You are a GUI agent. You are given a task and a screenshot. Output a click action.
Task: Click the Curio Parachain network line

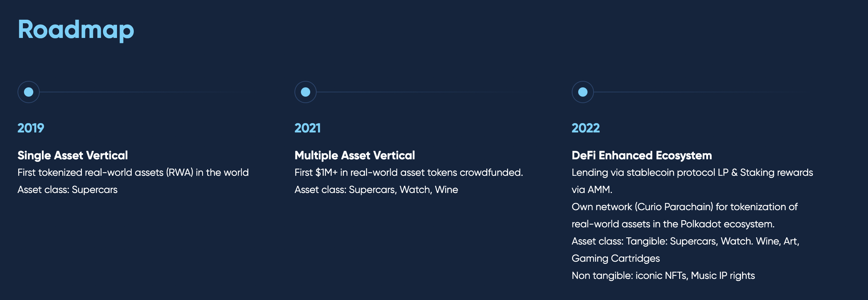pos(684,207)
